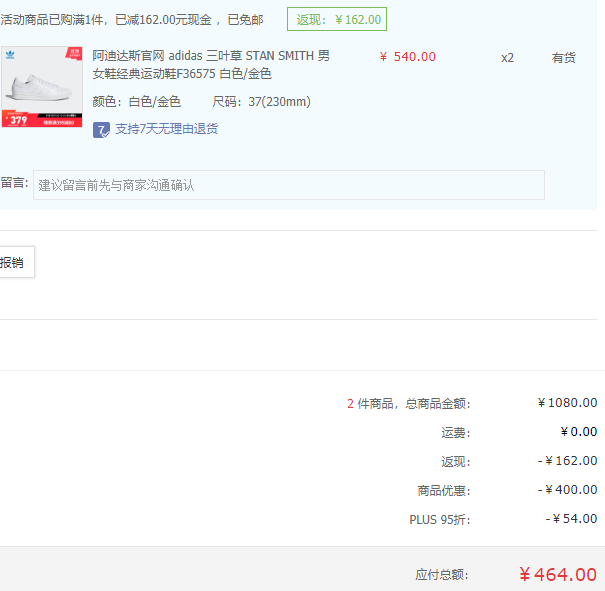The height and width of the screenshot is (591, 605).
Task: Select total goods amount ¥1080.00
Action: coord(567,403)
